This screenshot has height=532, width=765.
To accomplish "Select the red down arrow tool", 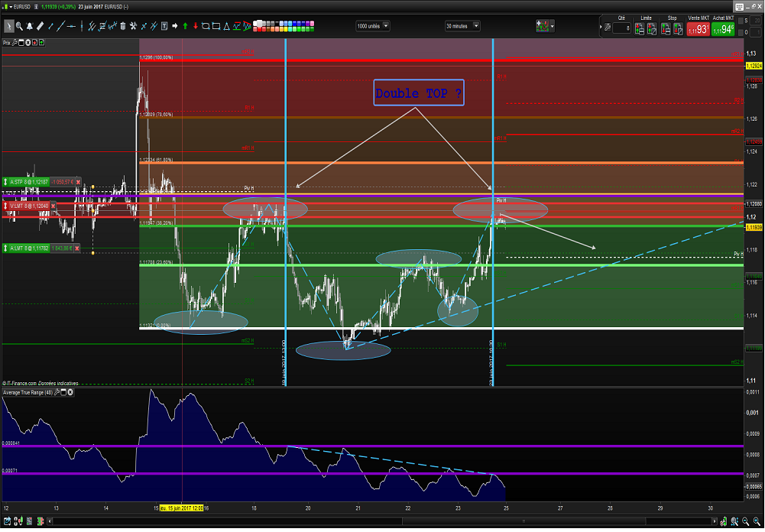I will [196, 26].
